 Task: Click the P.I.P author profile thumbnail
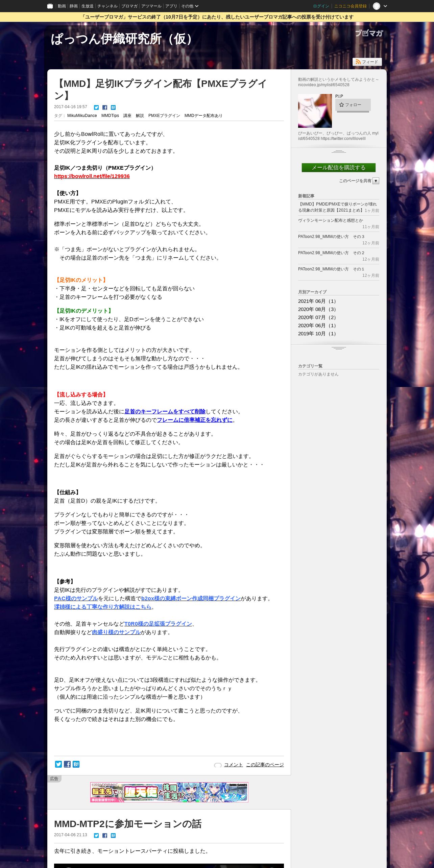pyautogui.click(x=315, y=111)
